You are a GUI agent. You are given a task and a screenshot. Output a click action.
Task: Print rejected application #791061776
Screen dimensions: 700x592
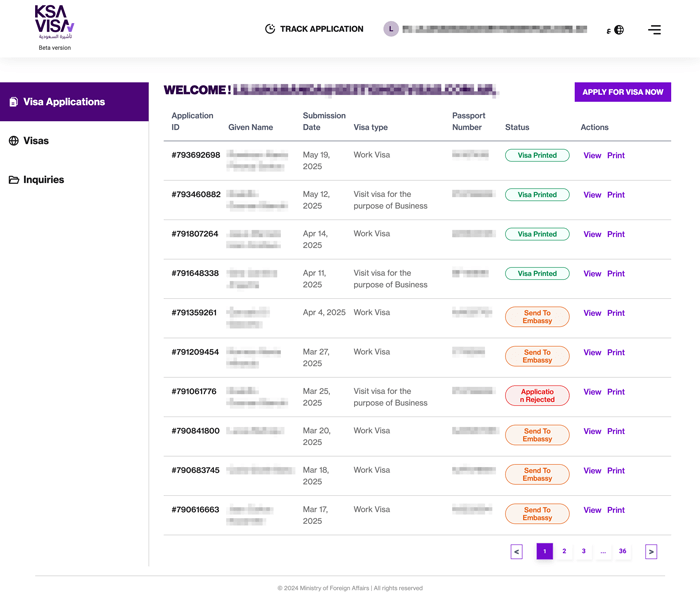(x=616, y=392)
